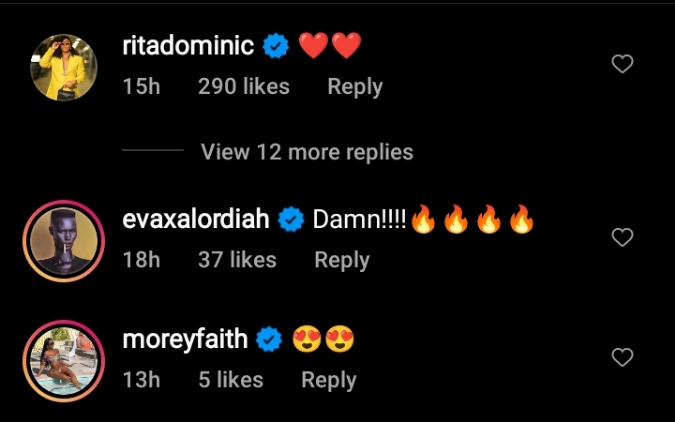Like the ritadominic comment with heart icon
This screenshot has width=675, height=422.
click(622, 65)
